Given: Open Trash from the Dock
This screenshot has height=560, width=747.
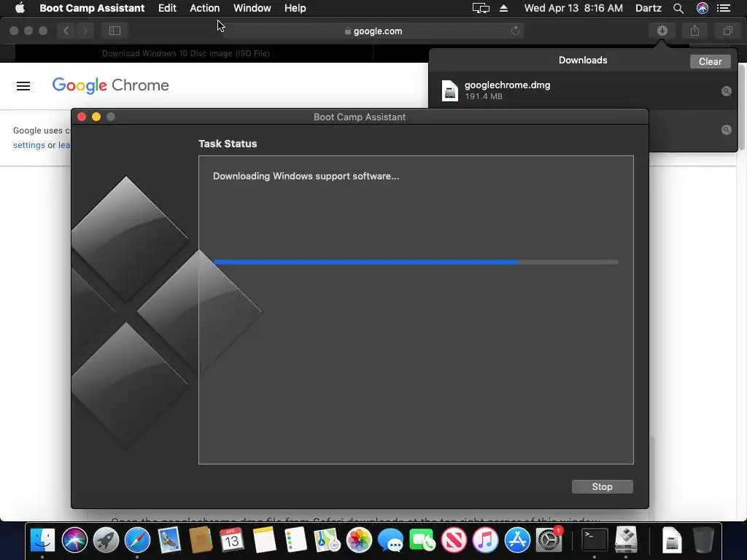Looking at the screenshot, I should [x=703, y=540].
